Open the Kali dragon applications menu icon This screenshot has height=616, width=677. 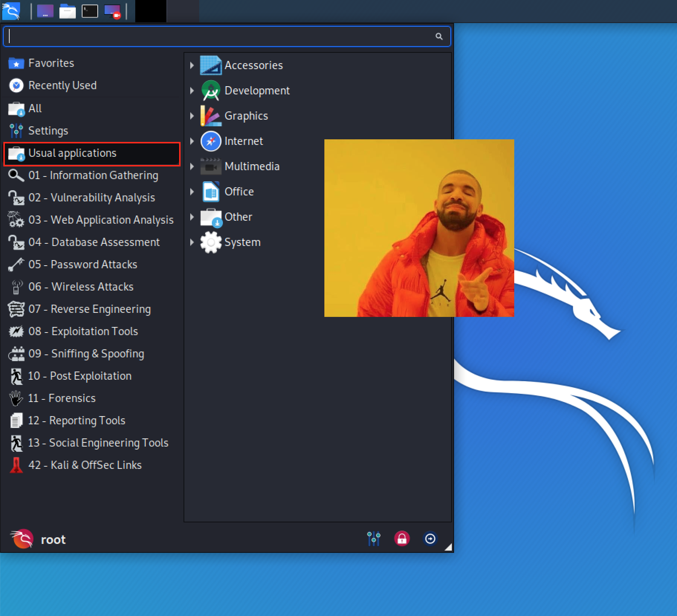pyautogui.click(x=11, y=11)
